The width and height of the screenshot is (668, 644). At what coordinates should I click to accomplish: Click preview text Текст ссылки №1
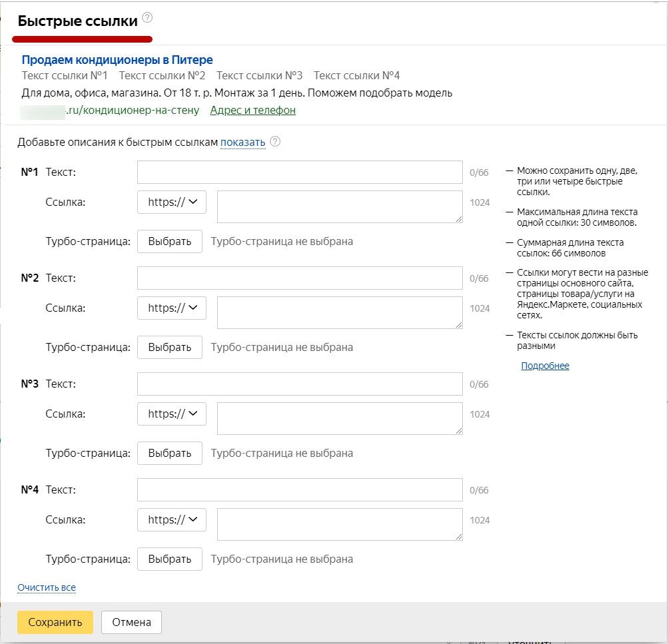(x=65, y=75)
